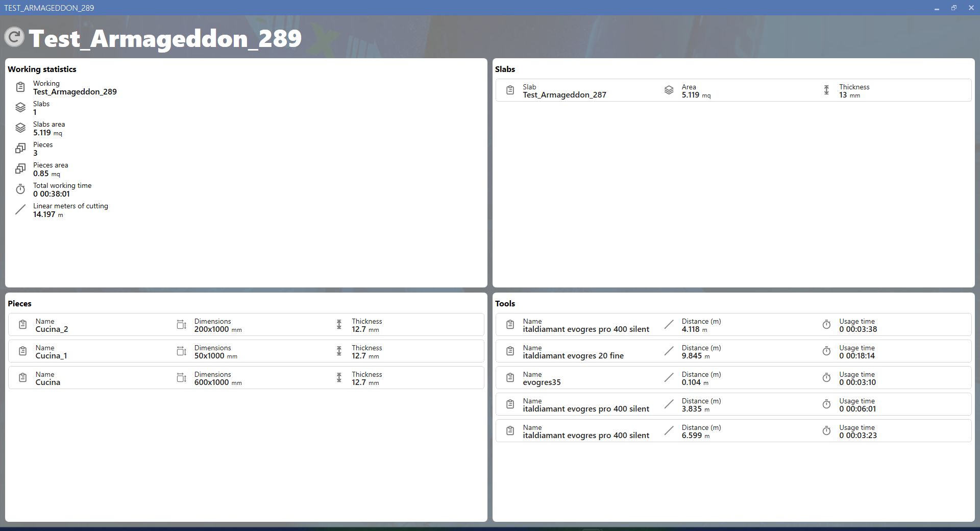Select slab name Test_Armageddon_287
This screenshot has height=531, width=980.
pos(565,95)
